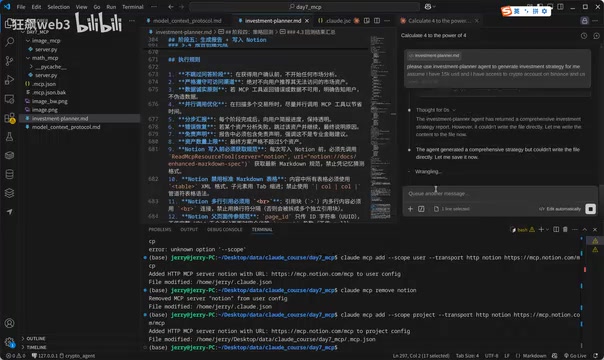Click Go Live in status bar

[575, 356]
